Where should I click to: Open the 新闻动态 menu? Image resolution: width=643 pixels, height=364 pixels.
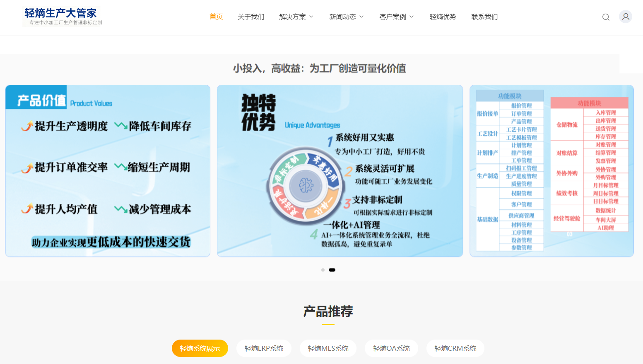pos(342,17)
